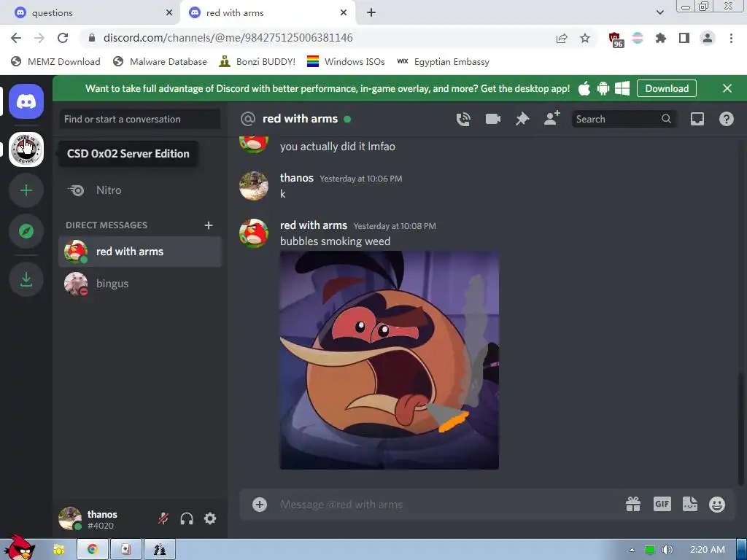Open the bubbles smoking weed image
747x560 pixels.
click(390, 360)
